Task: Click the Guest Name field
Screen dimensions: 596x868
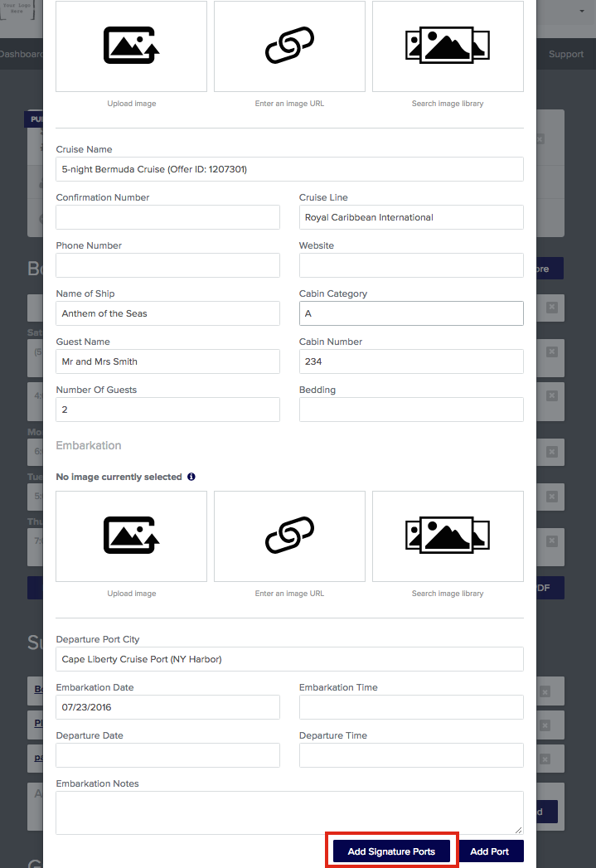Action: tap(167, 361)
